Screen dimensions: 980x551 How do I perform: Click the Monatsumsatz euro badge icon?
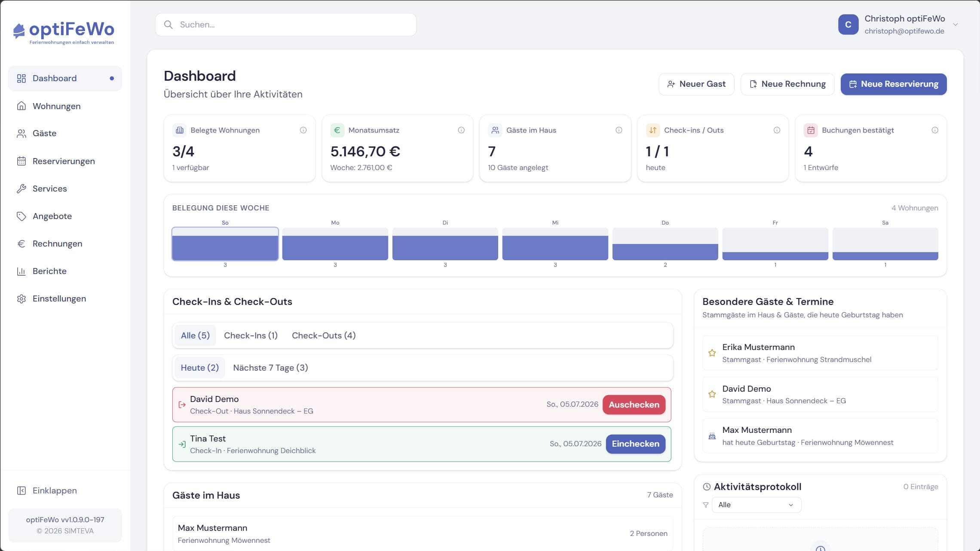(337, 130)
